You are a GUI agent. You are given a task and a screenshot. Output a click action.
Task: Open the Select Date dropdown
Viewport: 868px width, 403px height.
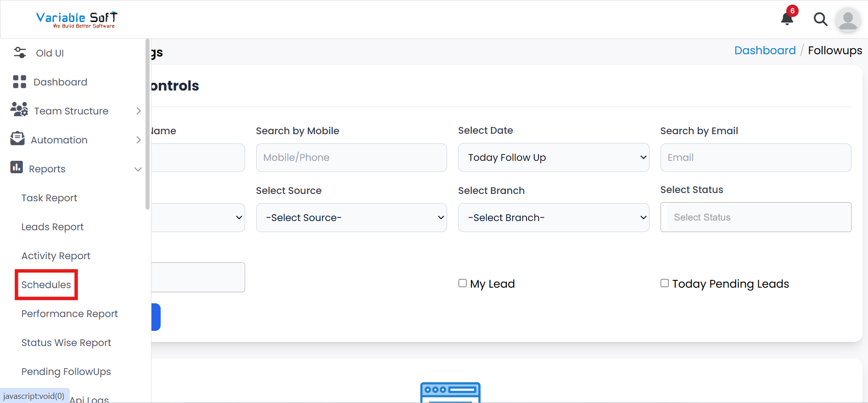553,158
